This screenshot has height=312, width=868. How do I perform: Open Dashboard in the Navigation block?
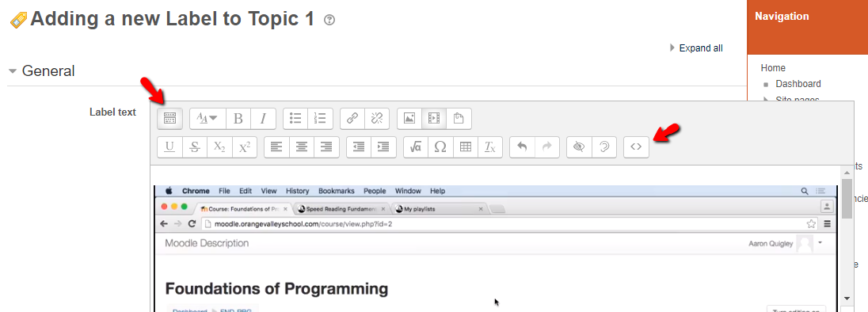click(x=798, y=84)
